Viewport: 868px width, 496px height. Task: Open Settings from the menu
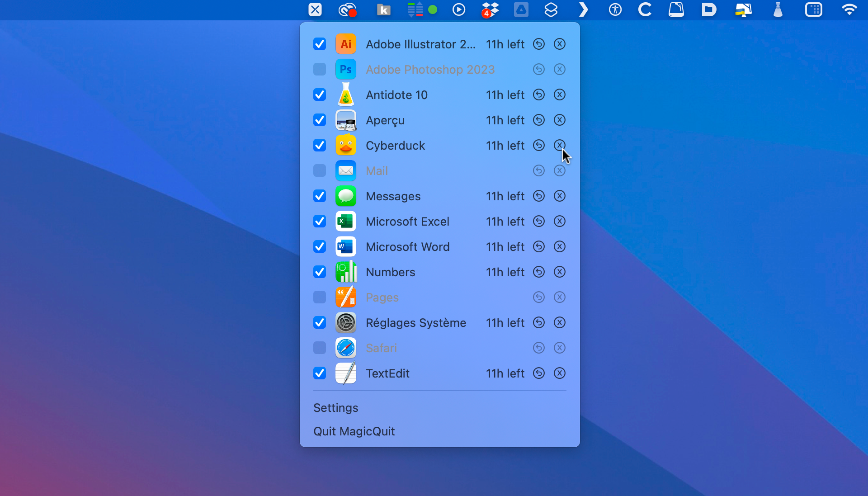[x=335, y=407]
